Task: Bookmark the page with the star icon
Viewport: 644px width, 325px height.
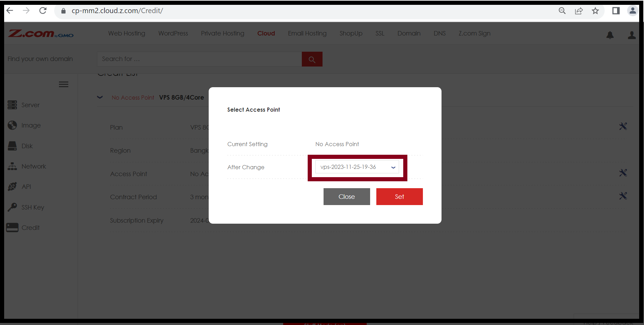Action: click(595, 11)
